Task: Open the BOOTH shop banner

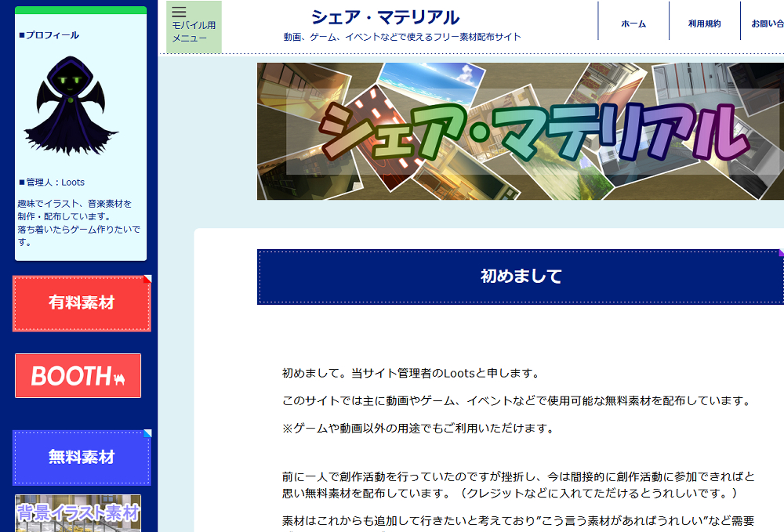Action: (x=78, y=375)
